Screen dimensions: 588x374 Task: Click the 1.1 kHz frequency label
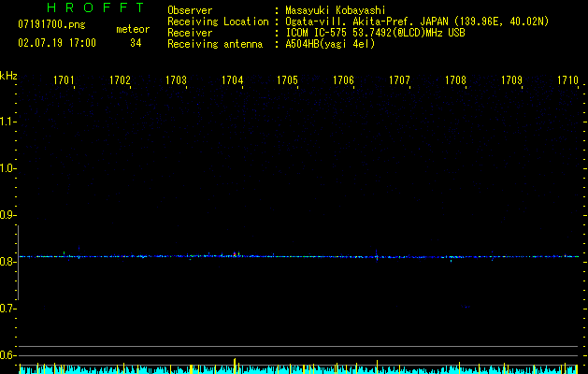(7, 122)
